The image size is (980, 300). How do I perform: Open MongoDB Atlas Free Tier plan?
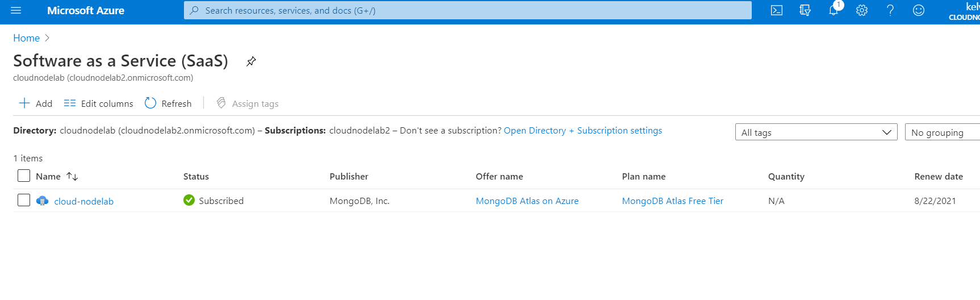(x=672, y=201)
